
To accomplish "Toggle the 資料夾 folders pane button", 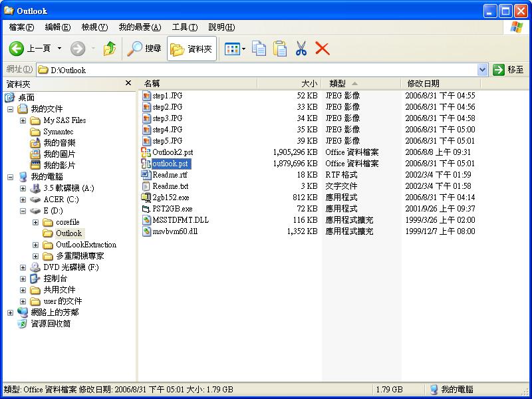I will (x=192, y=49).
